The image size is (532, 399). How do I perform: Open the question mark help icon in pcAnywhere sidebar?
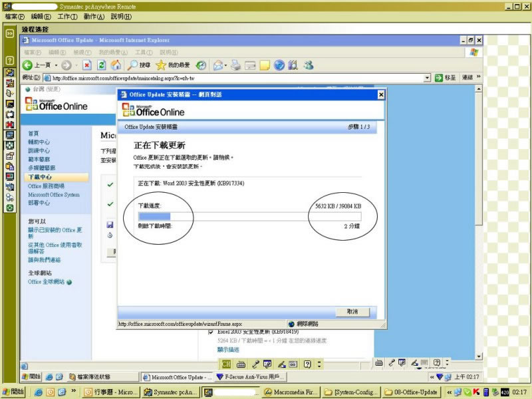10,61
